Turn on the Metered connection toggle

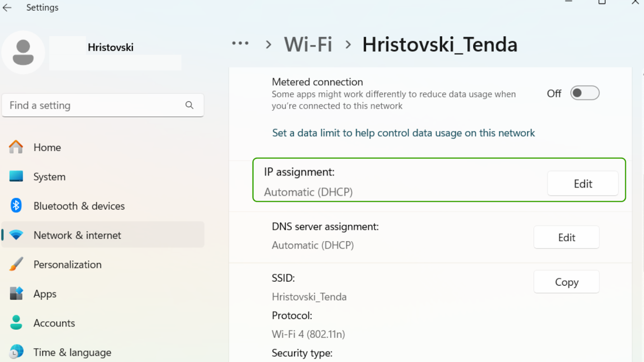coord(585,93)
